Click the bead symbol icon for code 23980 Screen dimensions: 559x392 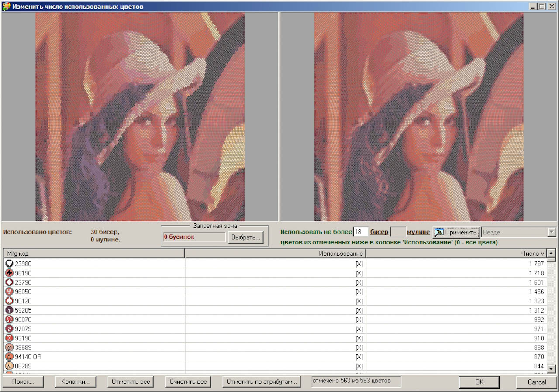click(x=10, y=264)
